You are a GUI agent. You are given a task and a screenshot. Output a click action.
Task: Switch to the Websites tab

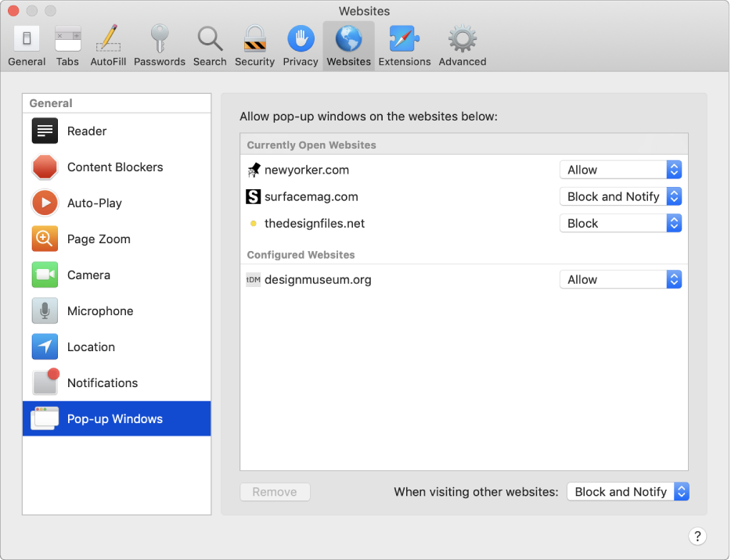click(x=349, y=45)
